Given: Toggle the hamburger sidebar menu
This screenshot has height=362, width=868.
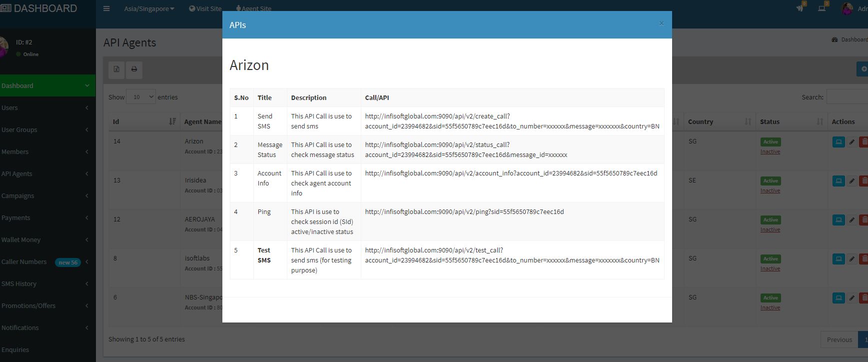Looking at the screenshot, I should tap(106, 8).
